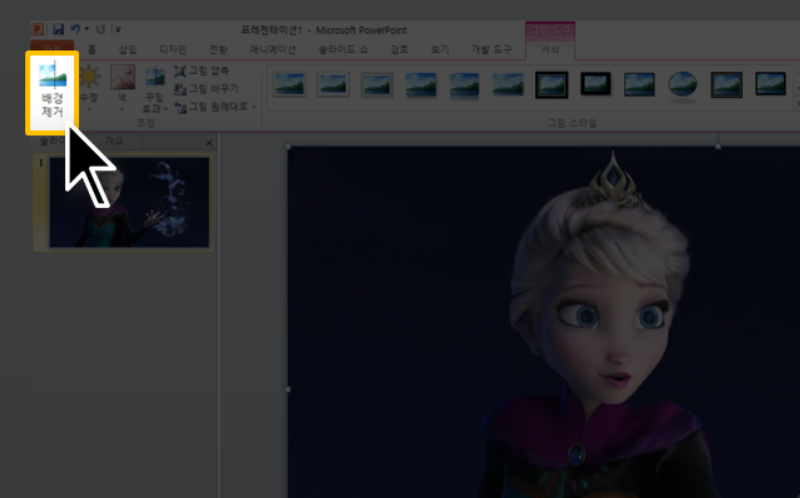The height and width of the screenshot is (498, 800).
Task: Close the slide thumbnail pane
Action: [209, 142]
